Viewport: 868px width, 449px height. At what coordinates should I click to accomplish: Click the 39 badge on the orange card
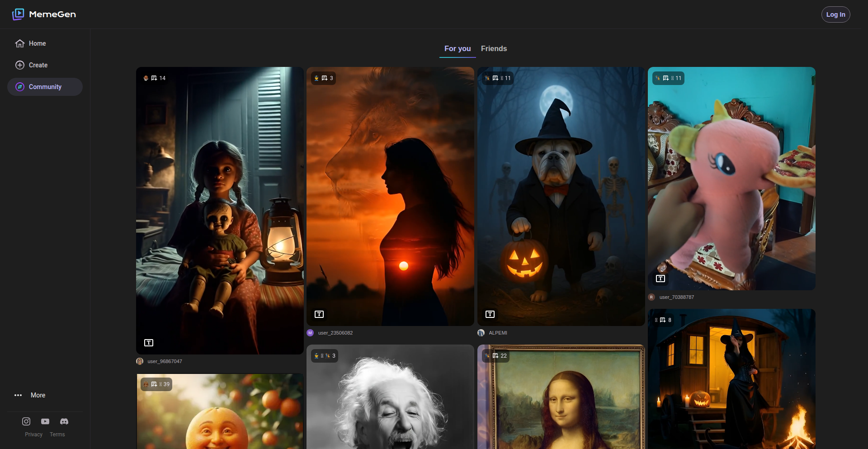click(x=156, y=384)
